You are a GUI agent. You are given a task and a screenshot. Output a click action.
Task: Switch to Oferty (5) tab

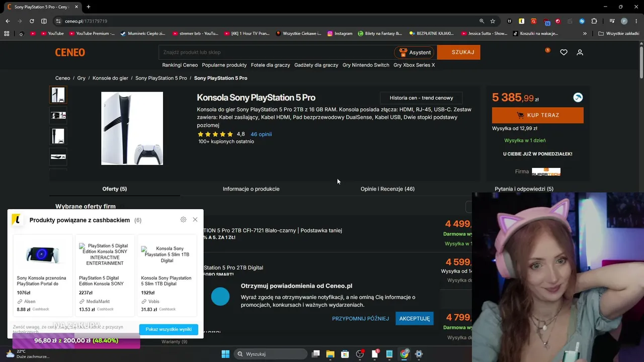[x=115, y=189]
